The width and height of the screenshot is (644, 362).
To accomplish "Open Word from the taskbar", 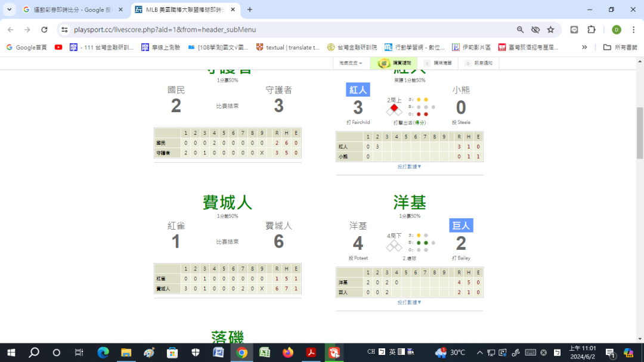I will (x=218, y=352).
